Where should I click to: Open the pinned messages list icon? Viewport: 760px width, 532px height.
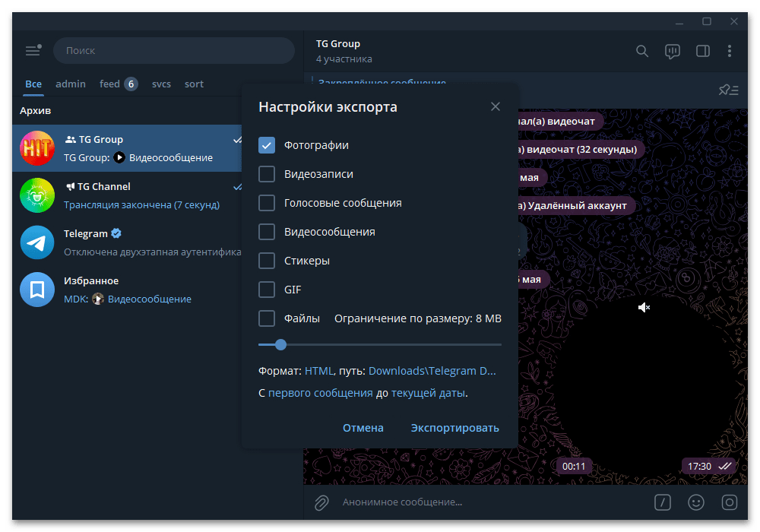coord(729,90)
